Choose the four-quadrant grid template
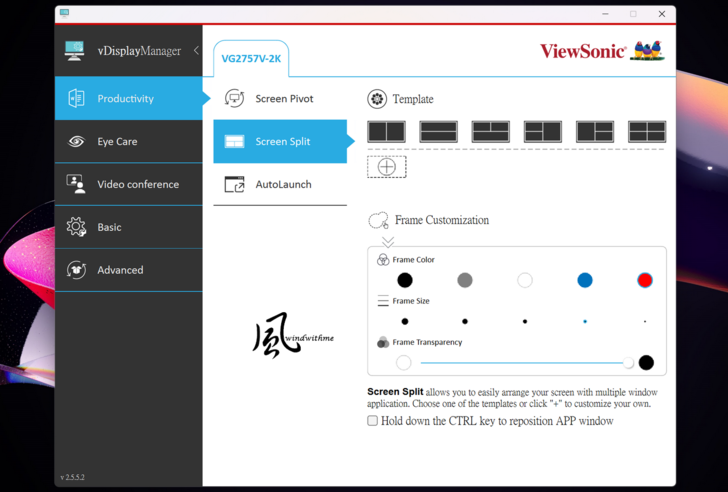This screenshot has width=728, height=492. click(x=647, y=131)
